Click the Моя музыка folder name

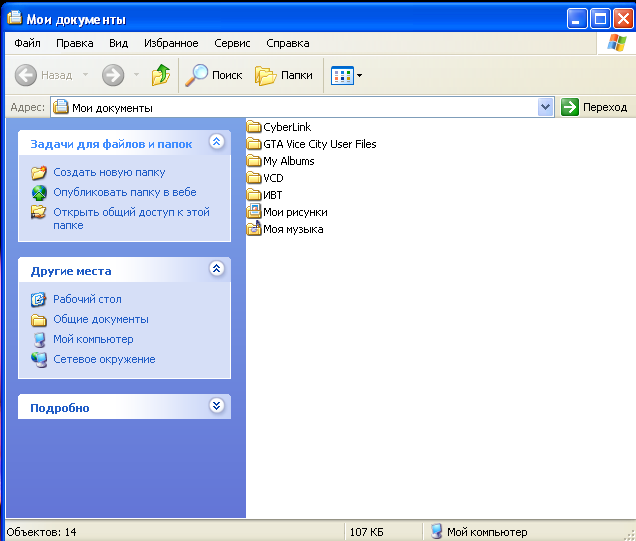293,230
